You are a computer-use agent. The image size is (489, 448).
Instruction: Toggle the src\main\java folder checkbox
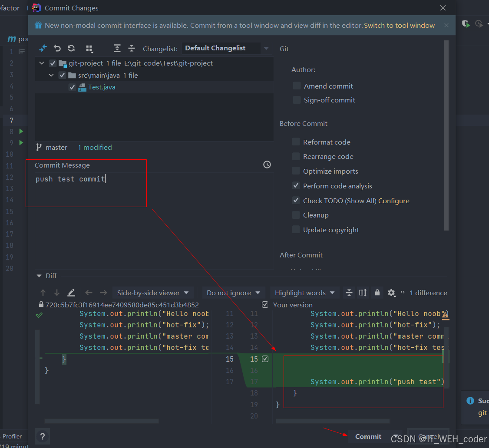coord(63,76)
